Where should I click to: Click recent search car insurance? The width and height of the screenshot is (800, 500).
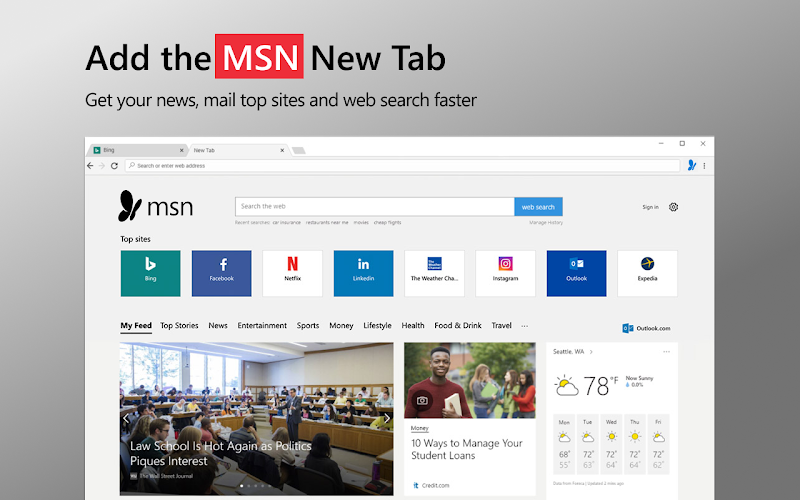pyautogui.click(x=287, y=222)
